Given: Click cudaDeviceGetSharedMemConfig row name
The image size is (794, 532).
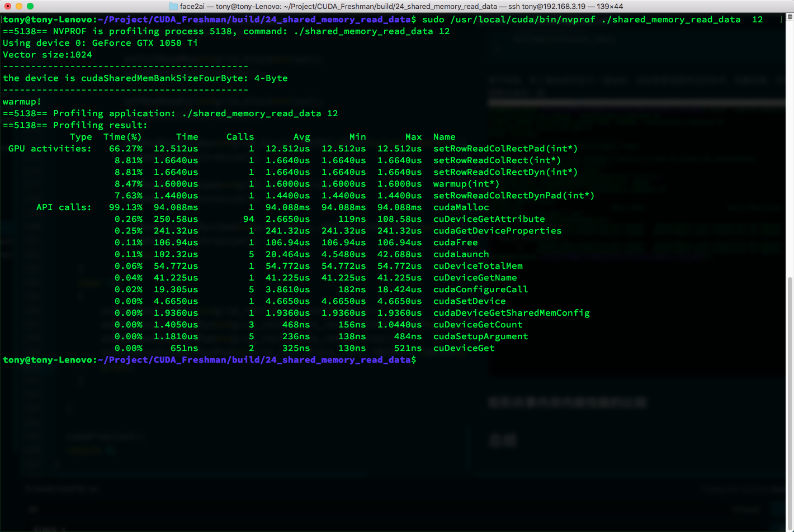Looking at the screenshot, I should tap(511, 313).
